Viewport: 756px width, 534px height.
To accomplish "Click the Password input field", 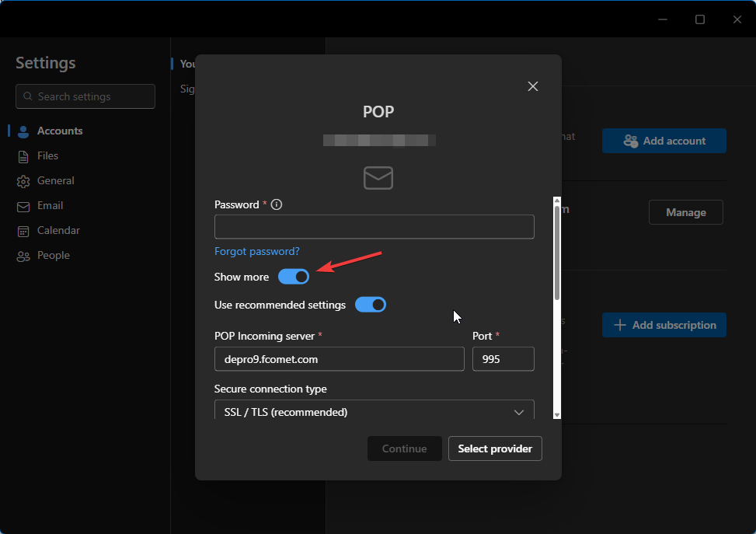I will [375, 227].
